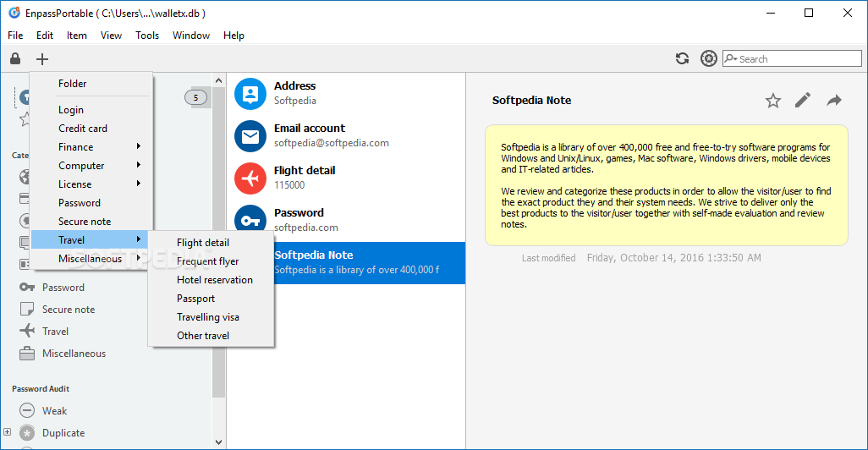Choose Secure note from add menu

[x=91, y=222]
